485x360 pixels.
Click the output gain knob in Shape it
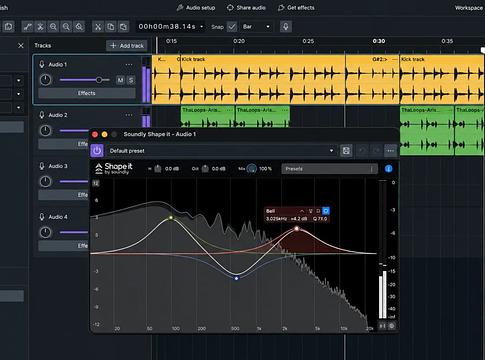pos(205,169)
